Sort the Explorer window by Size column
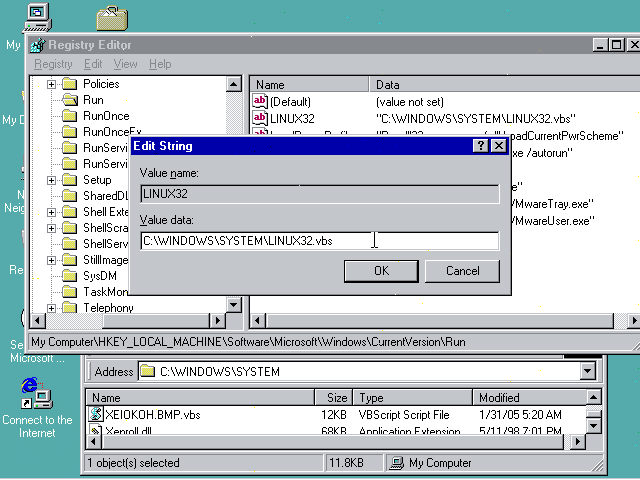The image size is (640, 480). click(x=333, y=398)
